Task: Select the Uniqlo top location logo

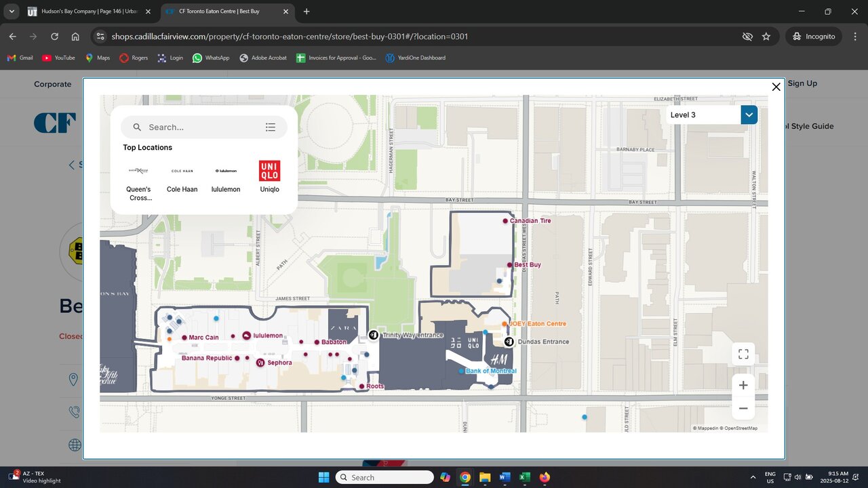Action: pos(269,171)
